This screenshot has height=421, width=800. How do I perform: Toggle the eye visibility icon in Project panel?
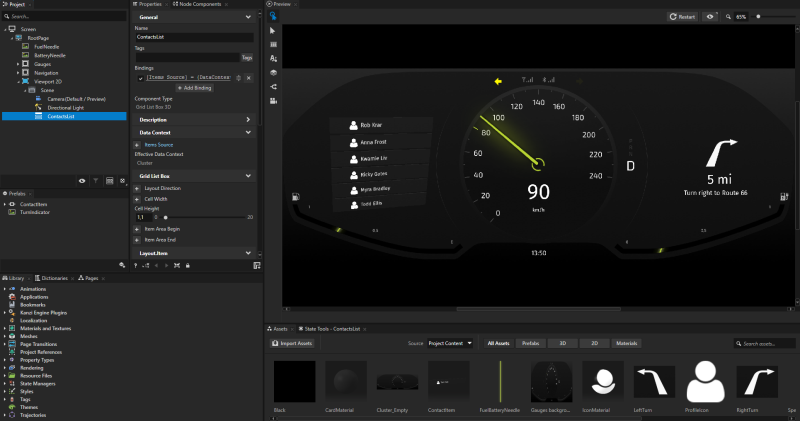coord(82,181)
